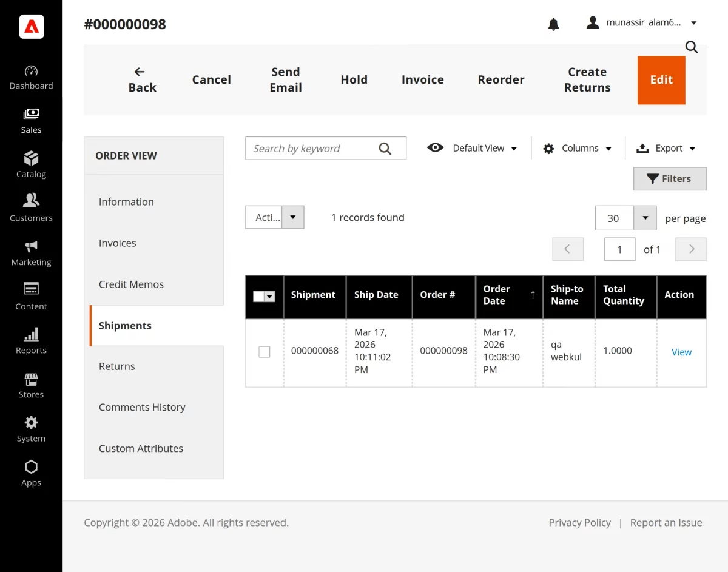
Task: Click the Edit button
Action: [661, 79]
